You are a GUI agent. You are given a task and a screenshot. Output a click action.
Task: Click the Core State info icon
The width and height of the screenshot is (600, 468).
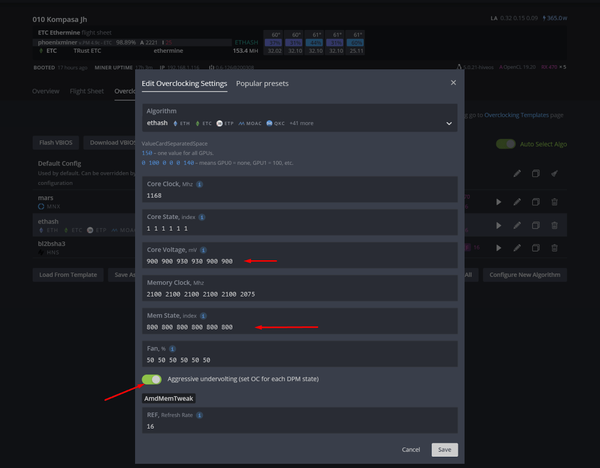click(x=202, y=216)
